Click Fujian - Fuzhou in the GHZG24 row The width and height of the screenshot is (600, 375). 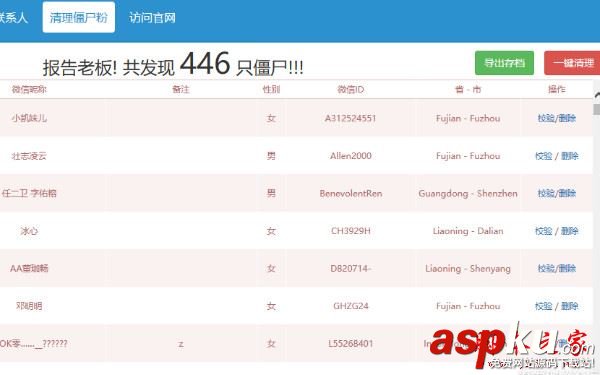click(x=468, y=306)
